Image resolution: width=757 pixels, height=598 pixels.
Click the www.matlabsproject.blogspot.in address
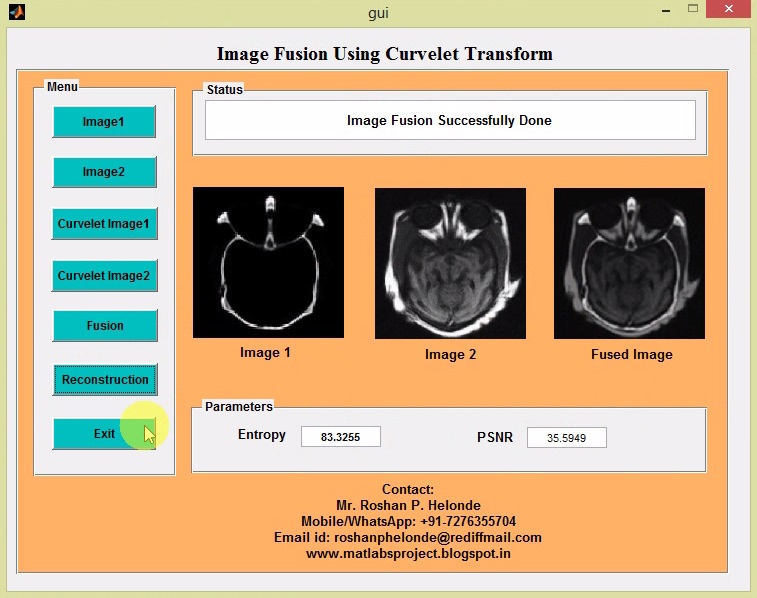pyautogui.click(x=408, y=554)
